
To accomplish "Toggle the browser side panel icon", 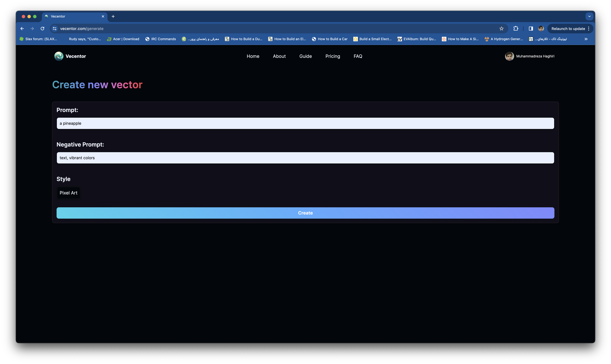I will tap(531, 29).
